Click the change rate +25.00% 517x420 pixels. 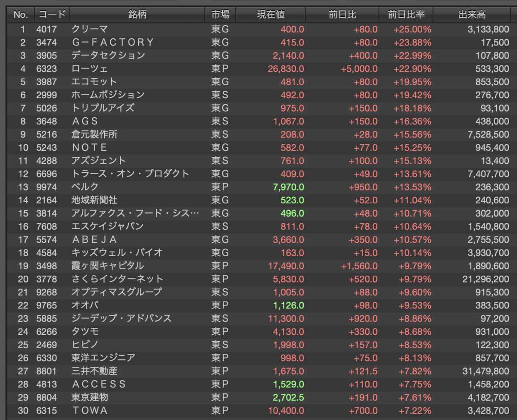tap(412, 29)
